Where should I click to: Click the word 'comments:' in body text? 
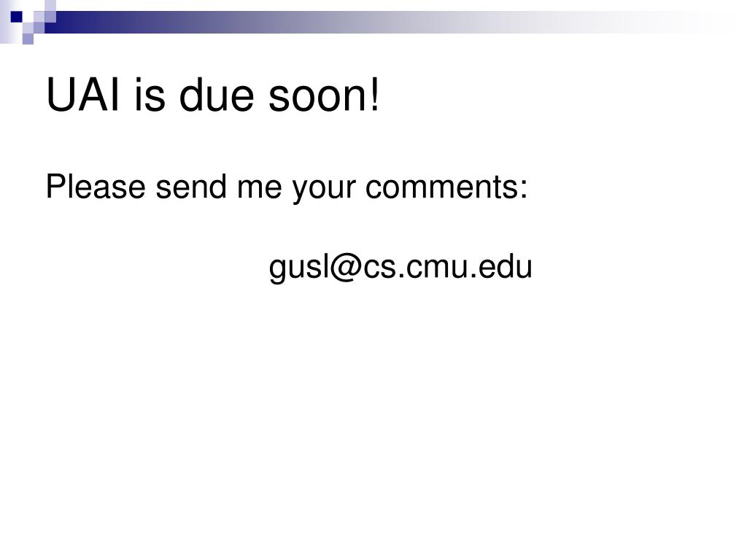click(x=446, y=187)
